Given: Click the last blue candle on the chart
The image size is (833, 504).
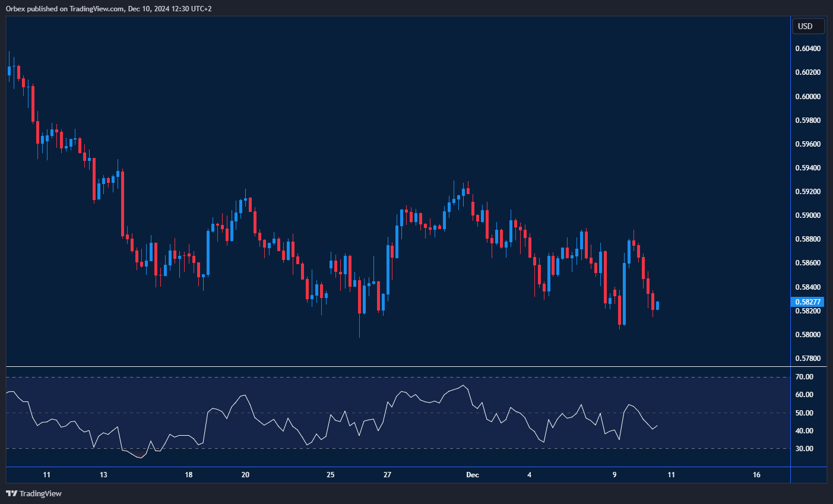Looking at the screenshot, I should click(657, 306).
